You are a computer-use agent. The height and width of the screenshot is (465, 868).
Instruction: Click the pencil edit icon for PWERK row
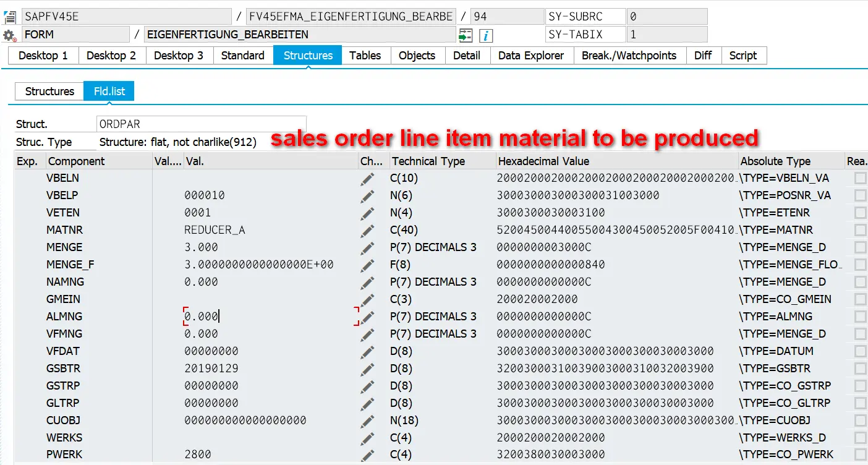click(x=368, y=455)
